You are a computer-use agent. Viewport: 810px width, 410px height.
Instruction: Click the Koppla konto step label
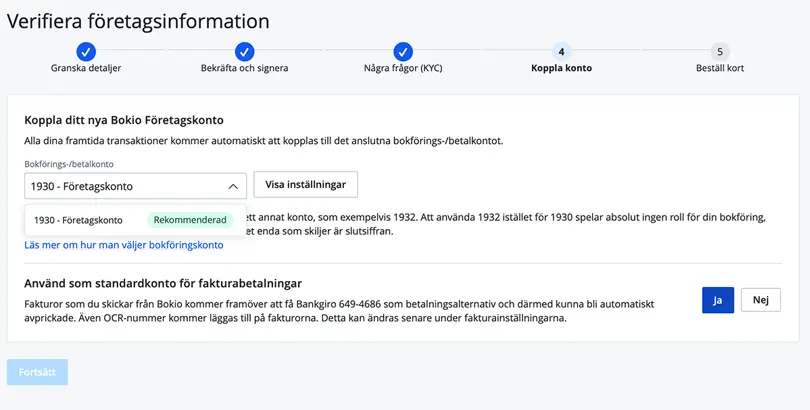click(561, 69)
